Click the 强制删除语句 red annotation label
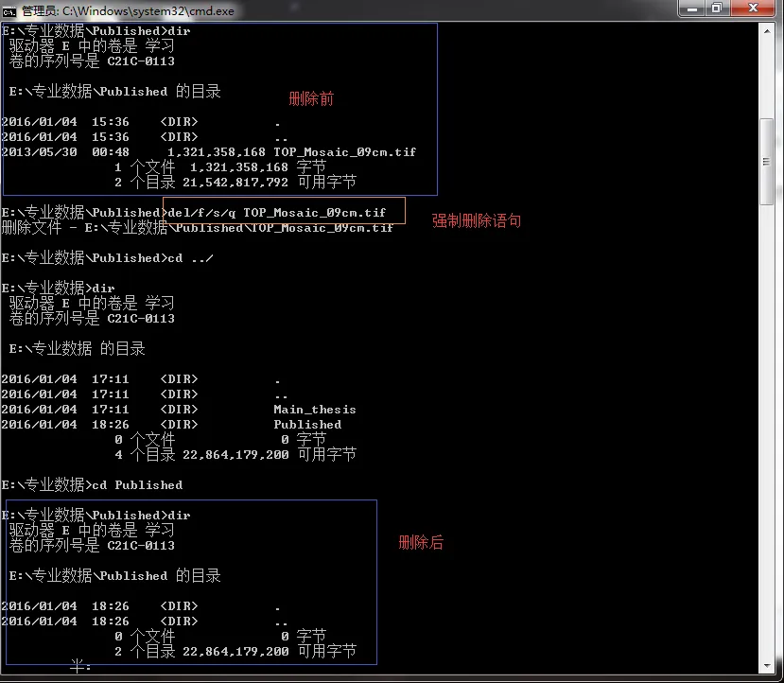This screenshot has height=683, width=784. click(477, 220)
